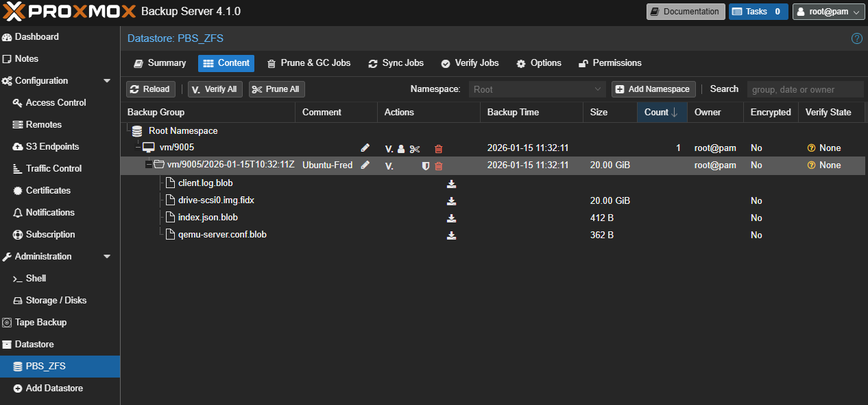This screenshot has width=868, height=405.
Task: Click the prune scissors icon for vm/9005
Action: [x=415, y=148]
